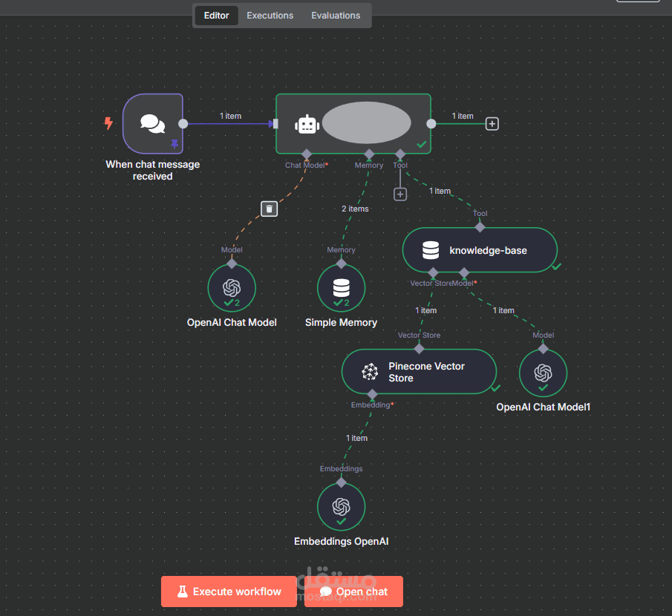The width and height of the screenshot is (672, 616).
Task: Click the knowledge-base database icon
Action: tap(430, 250)
